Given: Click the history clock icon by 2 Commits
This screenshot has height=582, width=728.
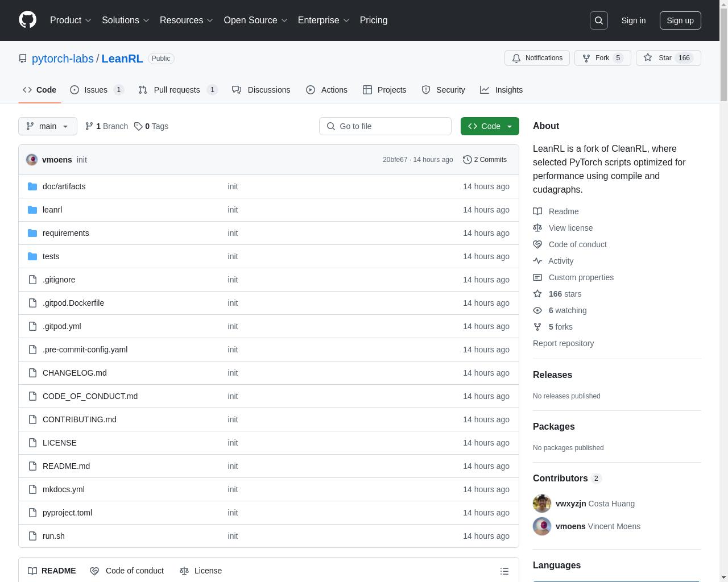Looking at the screenshot, I should tap(468, 160).
